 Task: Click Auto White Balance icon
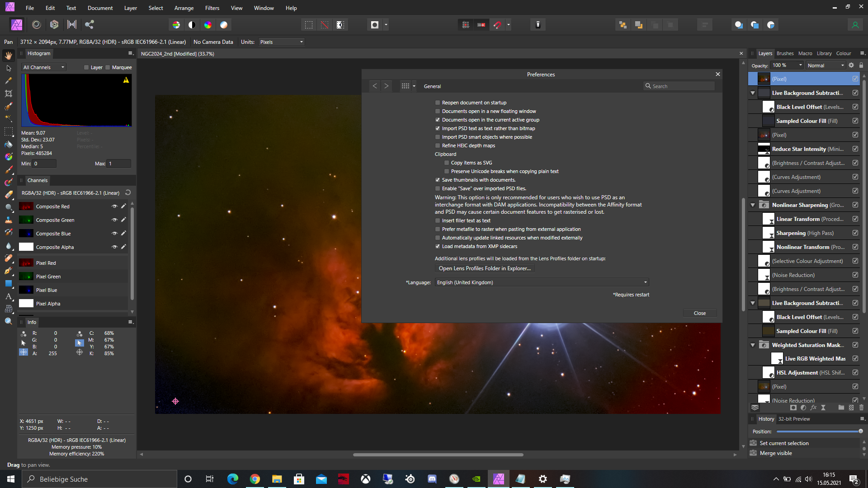click(x=224, y=25)
